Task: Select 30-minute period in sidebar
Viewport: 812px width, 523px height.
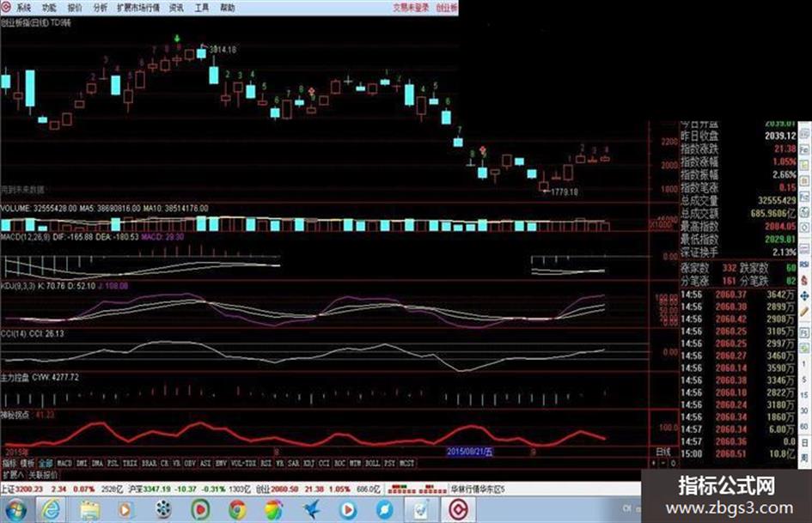Action: click(x=804, y=410)
